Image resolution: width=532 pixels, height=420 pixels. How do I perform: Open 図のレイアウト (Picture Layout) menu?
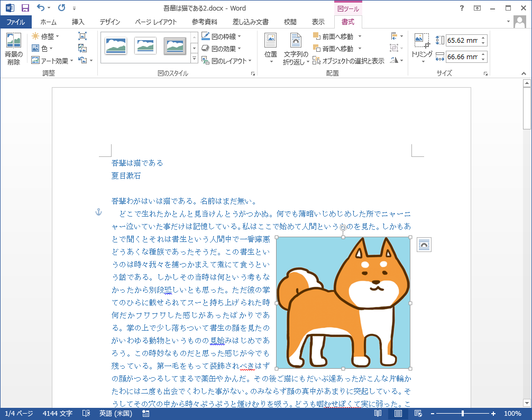click(226, 61)
